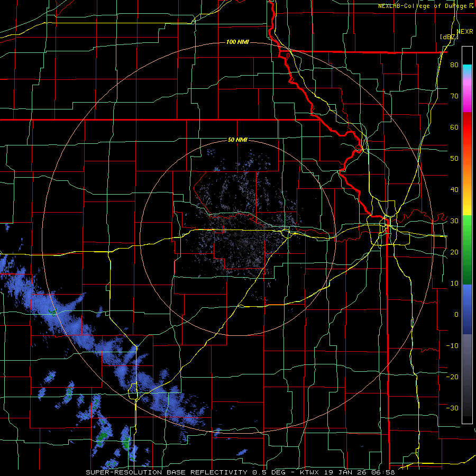This screenshot has width=476, height=476.
Task: Click the 100 NMI range ring label
Action: click(237, 42)
